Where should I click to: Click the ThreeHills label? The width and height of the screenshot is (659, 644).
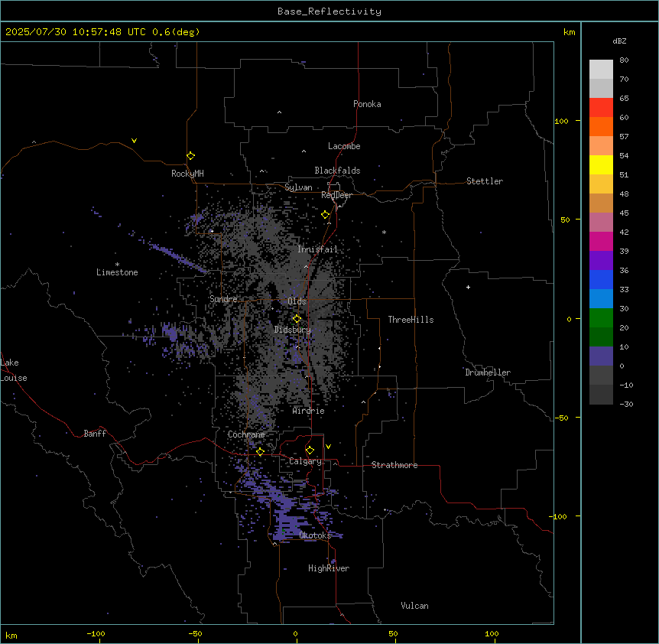(x=411, y=320)
